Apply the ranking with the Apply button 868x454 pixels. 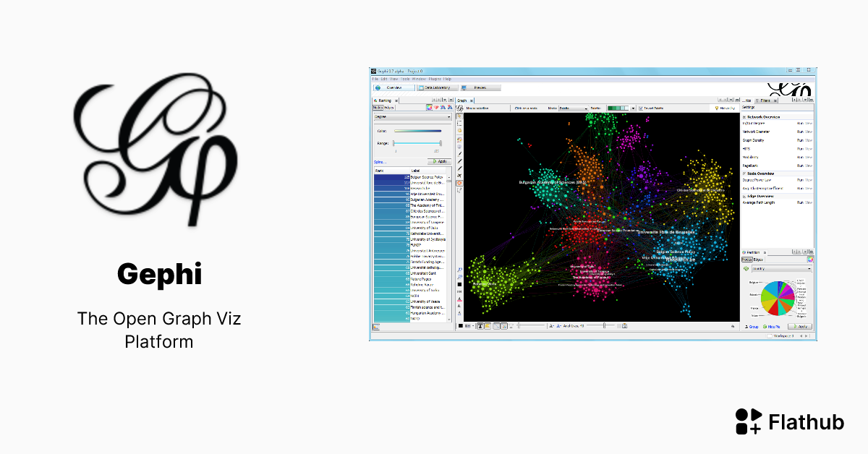[440, 161]
